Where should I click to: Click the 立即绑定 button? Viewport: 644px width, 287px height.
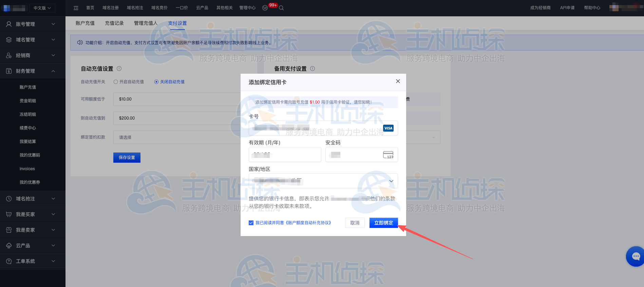[x=383, y=223]
